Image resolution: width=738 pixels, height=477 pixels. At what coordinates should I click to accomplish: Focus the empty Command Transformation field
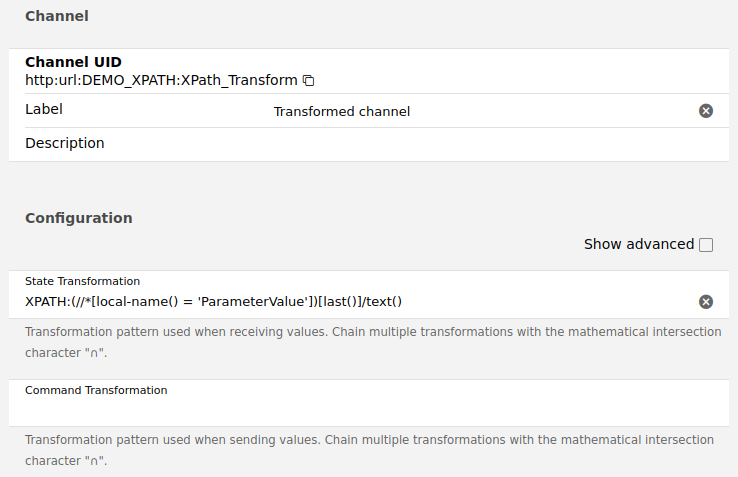360,410
